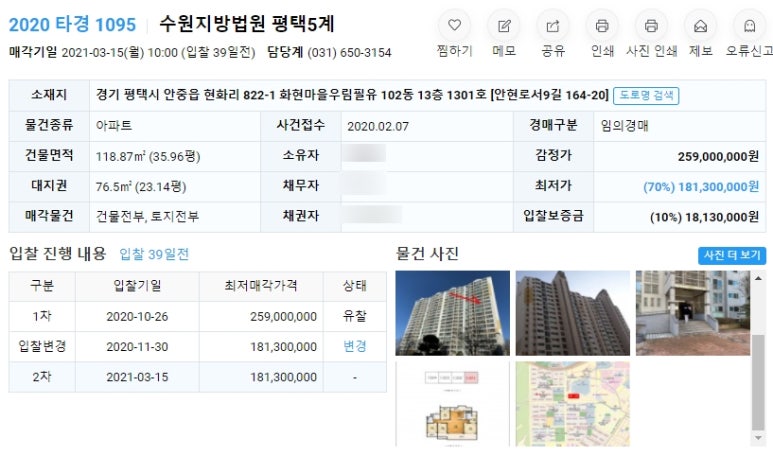The width and height of the screenshot is (773, 456).
Task: Open case number 2020 타경 1095 link
Action: (72, 25)
